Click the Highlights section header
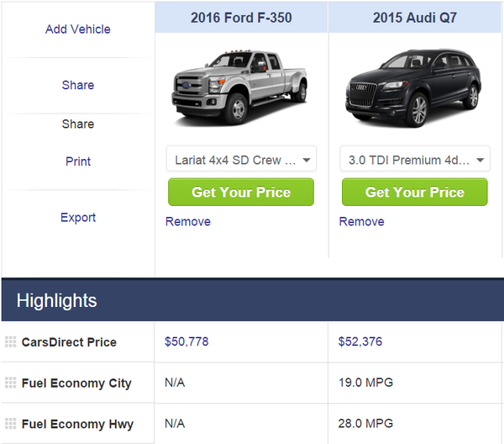 56,300
